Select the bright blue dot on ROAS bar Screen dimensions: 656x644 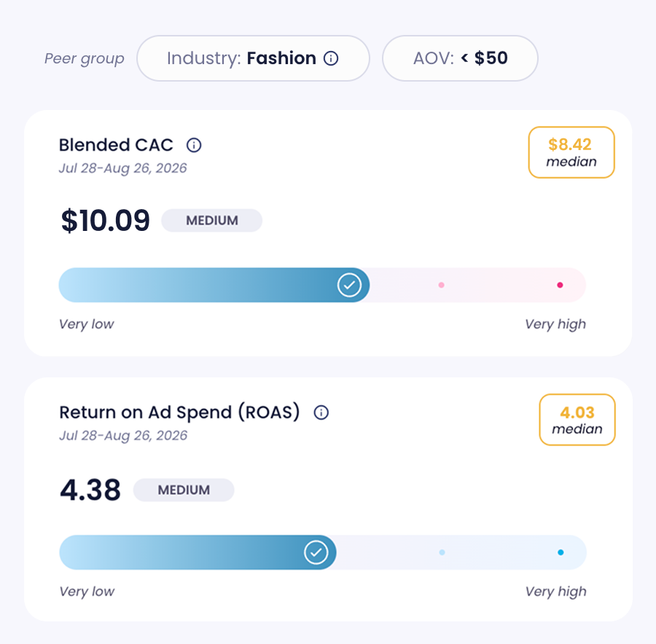click(x=561, y=552)
